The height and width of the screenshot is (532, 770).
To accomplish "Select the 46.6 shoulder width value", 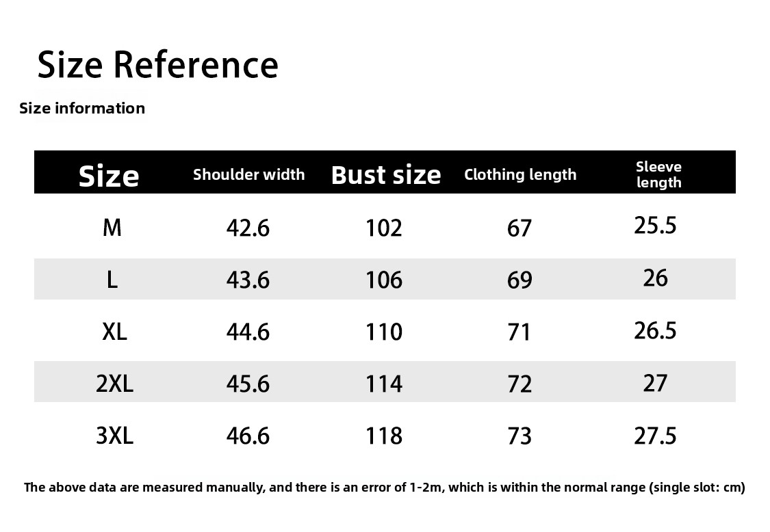I will [248, 436].
